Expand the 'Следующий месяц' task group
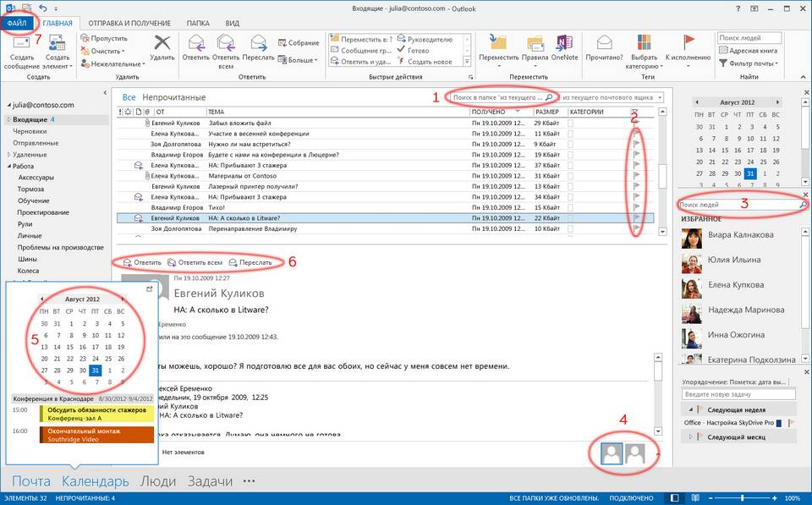 pos(691,437)
